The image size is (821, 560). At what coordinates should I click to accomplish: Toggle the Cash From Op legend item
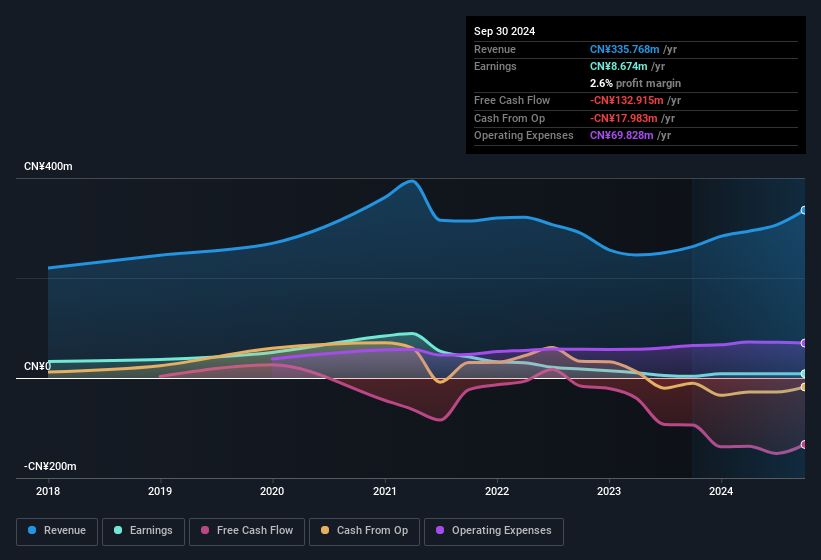364,531
